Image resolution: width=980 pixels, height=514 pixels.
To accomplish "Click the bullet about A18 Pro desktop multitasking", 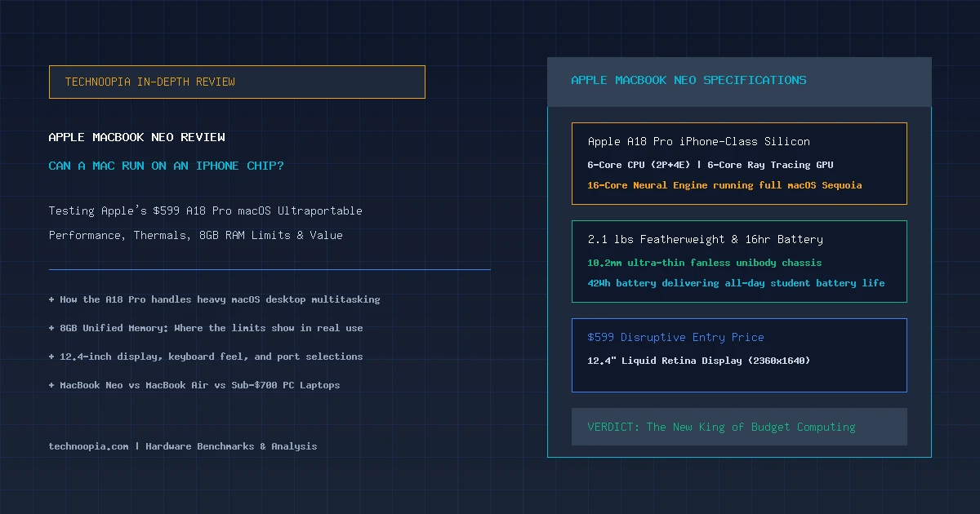I will pos(215,299).
